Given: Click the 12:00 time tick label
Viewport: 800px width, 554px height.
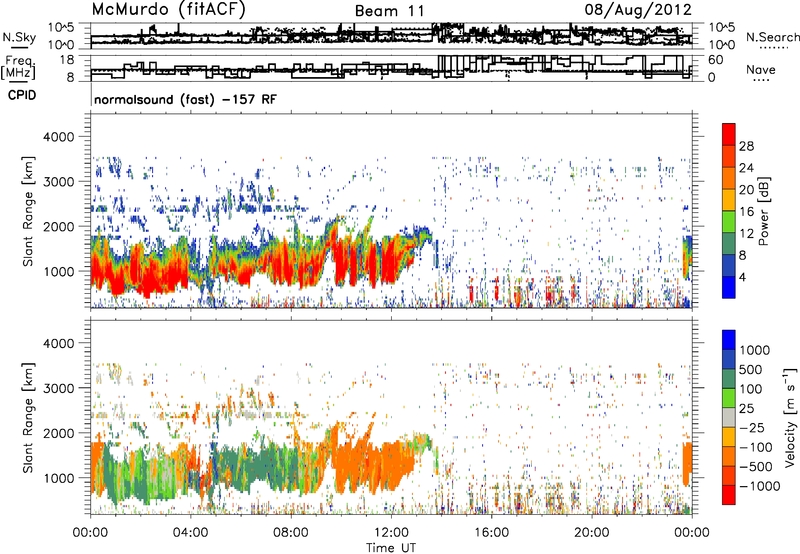Looking at the screenshot, I should click(x=391, y=533).
